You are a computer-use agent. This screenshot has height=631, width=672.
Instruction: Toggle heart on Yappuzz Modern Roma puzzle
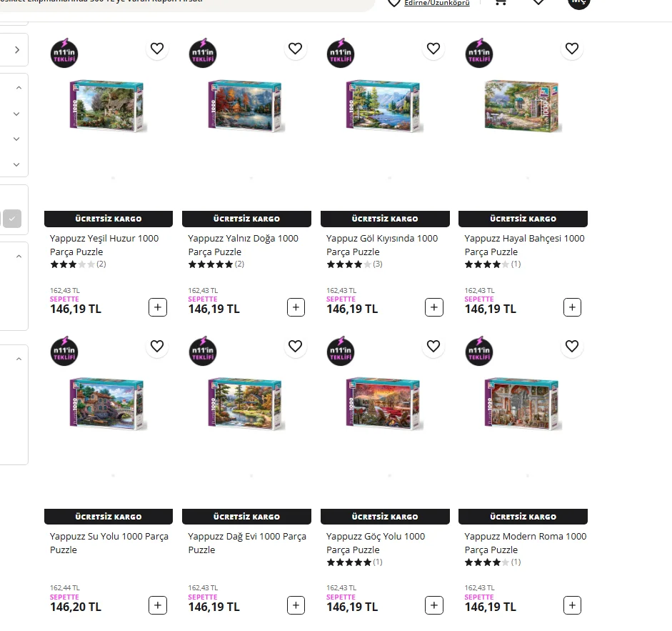[x=571, y=347]
